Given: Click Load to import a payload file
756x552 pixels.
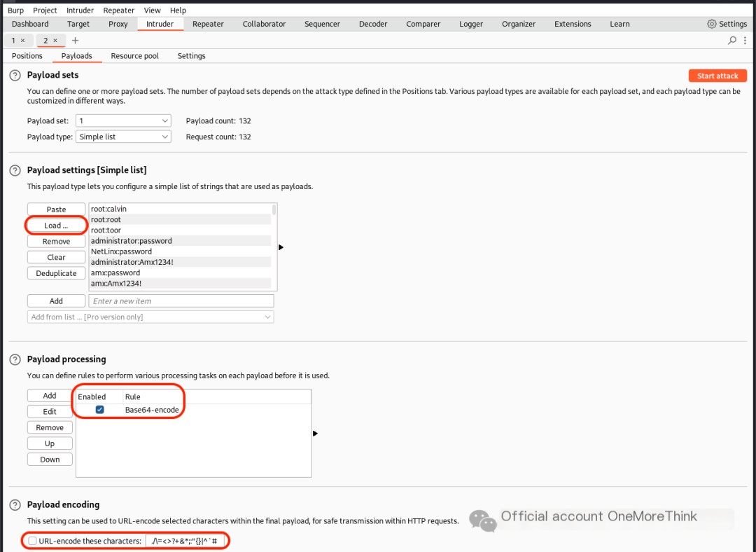Looking at the screenshot, I should 57,226.
